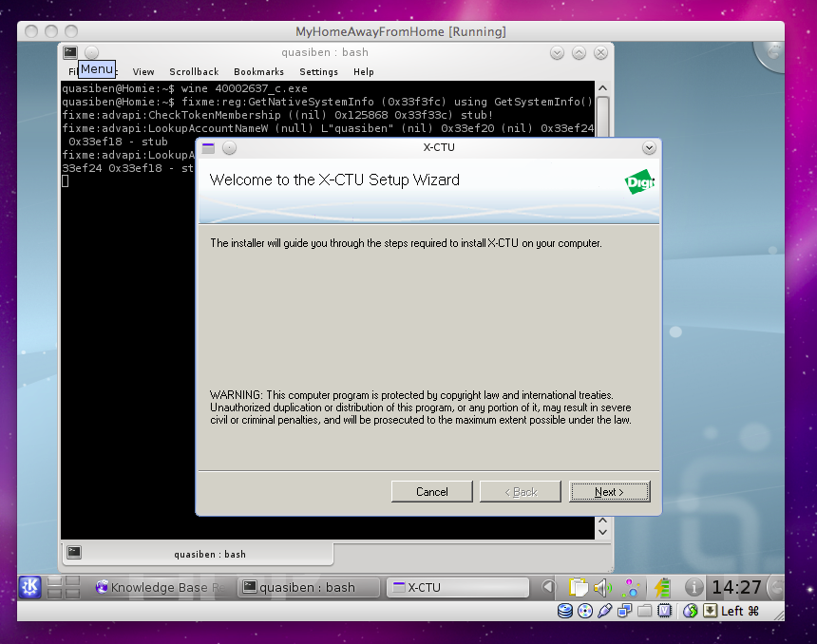Click the speaker volume tray icon
Viewport: 817px width, 644px height.
pos(603,588)
